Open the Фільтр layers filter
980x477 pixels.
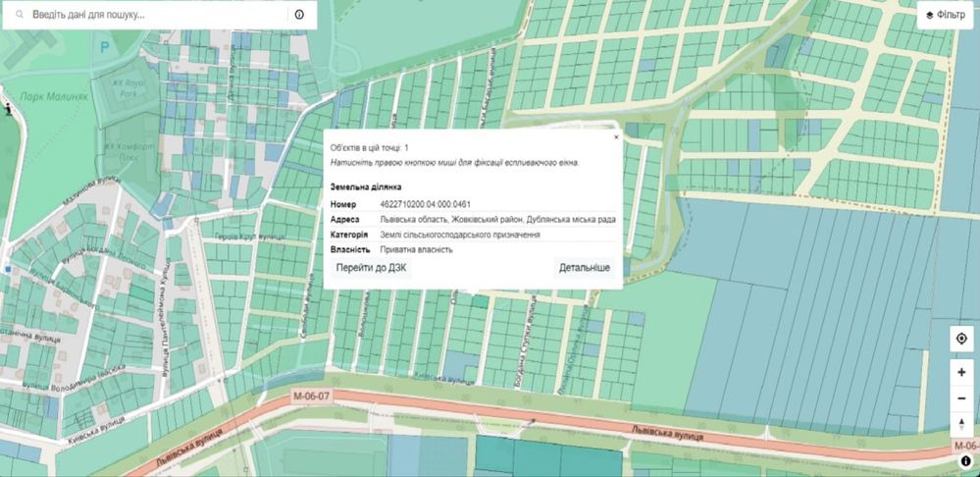coord(947,15)
